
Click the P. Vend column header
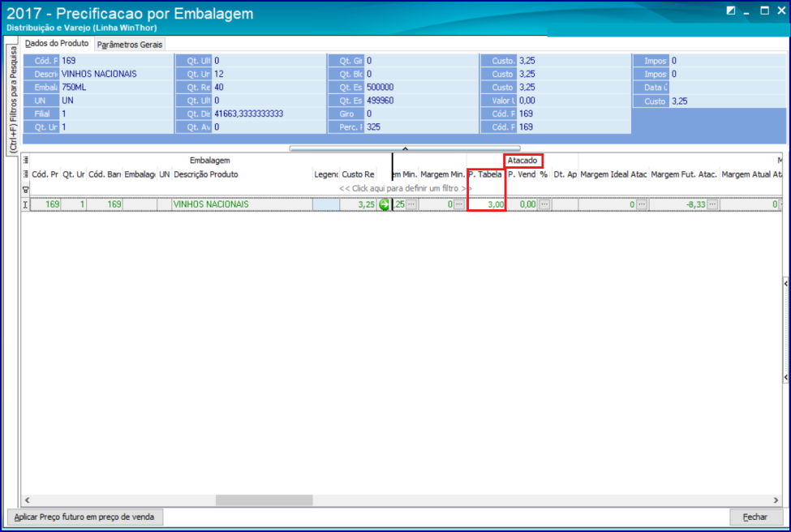tap(522, 174)
